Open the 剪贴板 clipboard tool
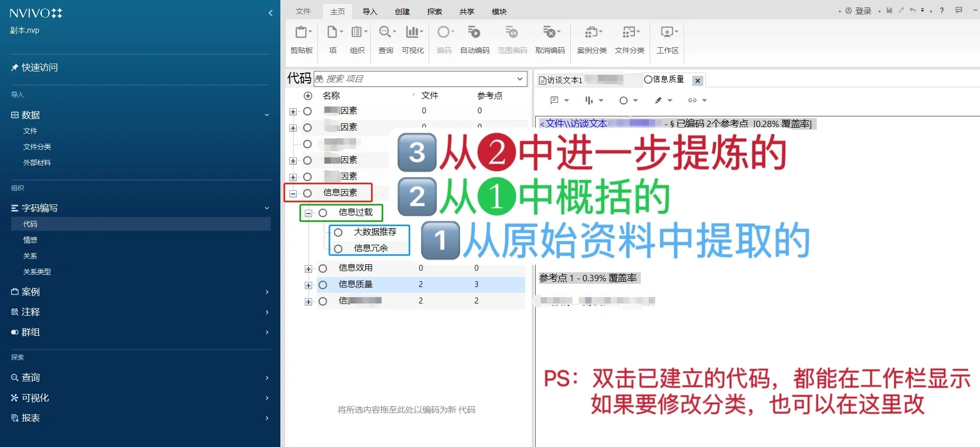980x447 pixels. (x=302, y=39)
